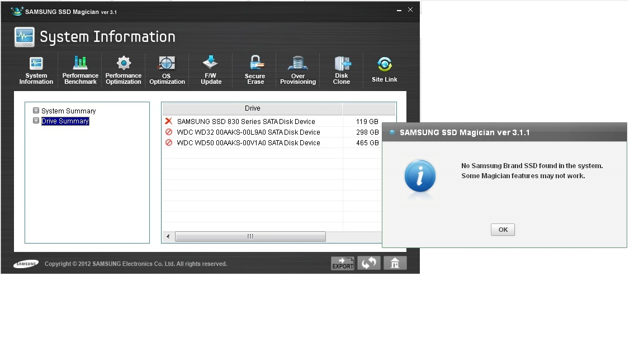Click the 465 GB capacity cell

tap(367, 143)
